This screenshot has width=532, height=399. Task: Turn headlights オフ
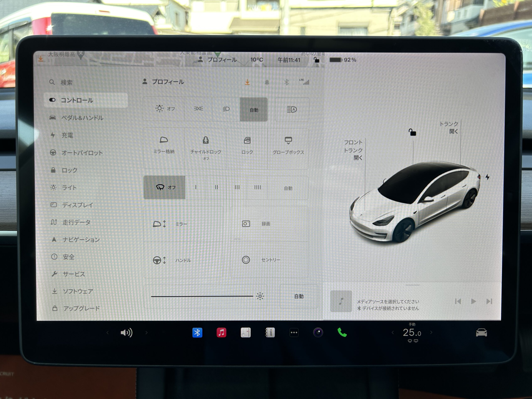[x=164, y=109]
